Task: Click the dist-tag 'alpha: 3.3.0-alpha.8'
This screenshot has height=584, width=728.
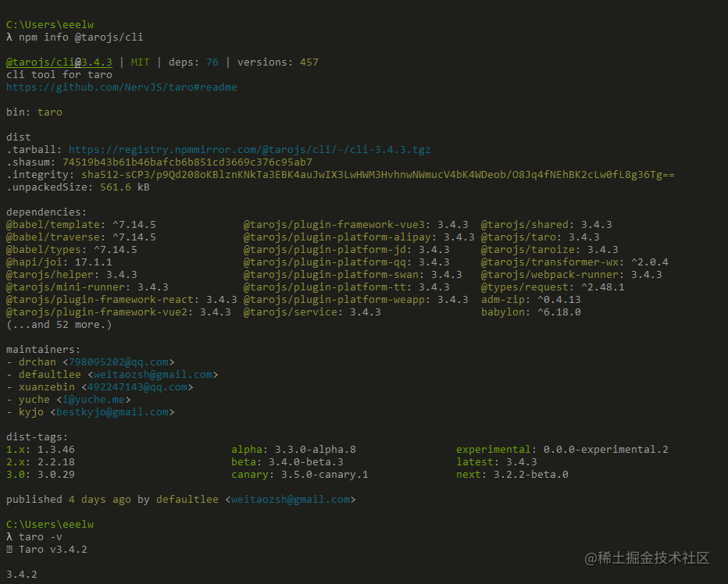Action: (294, 450)
